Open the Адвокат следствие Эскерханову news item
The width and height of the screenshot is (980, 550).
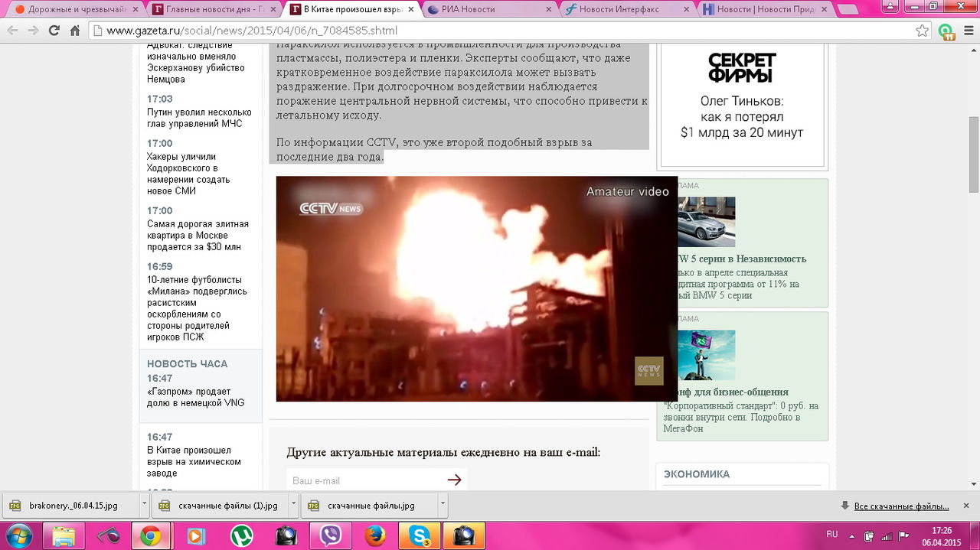coord(195,62)
